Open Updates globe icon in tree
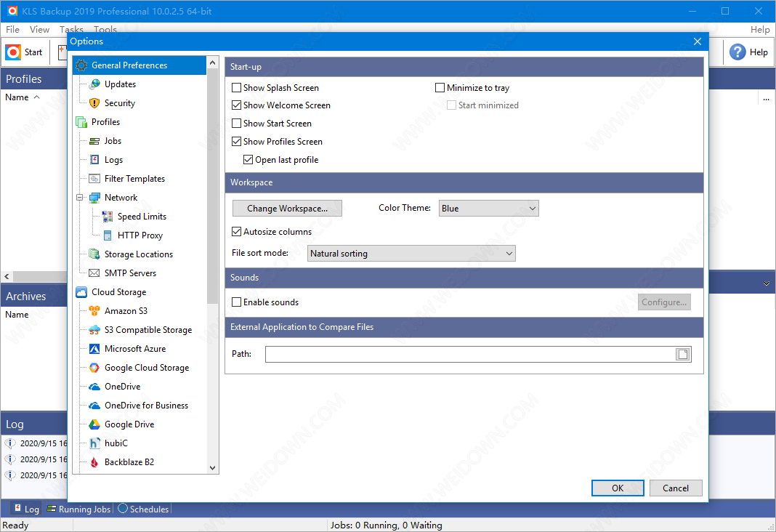Viewport: 776px width, 532px height. pyautogui.click(x=94, y=84)
